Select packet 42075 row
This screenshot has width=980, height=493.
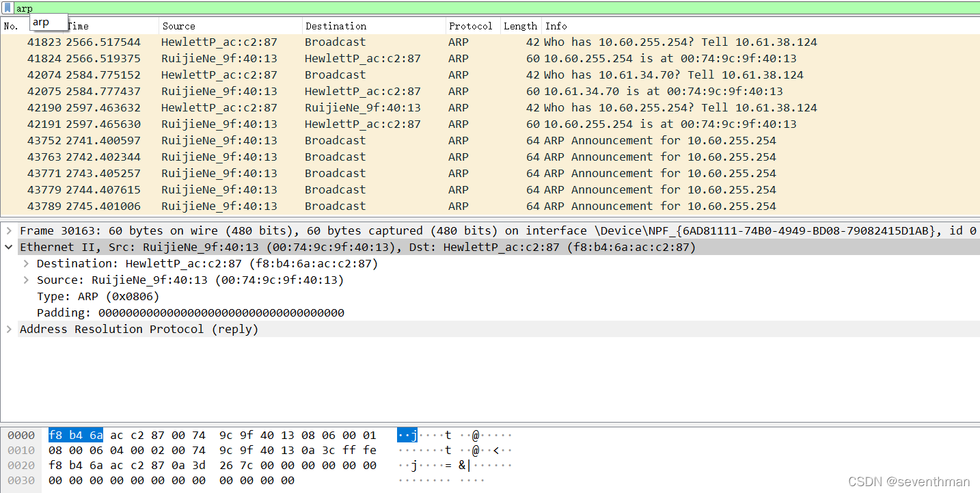point(490,91)
